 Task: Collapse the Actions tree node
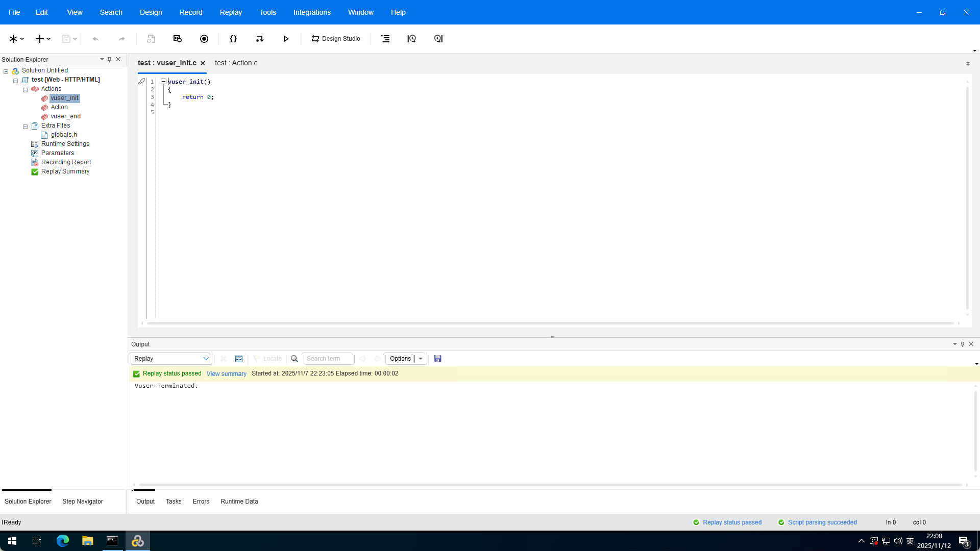point(25,89)
